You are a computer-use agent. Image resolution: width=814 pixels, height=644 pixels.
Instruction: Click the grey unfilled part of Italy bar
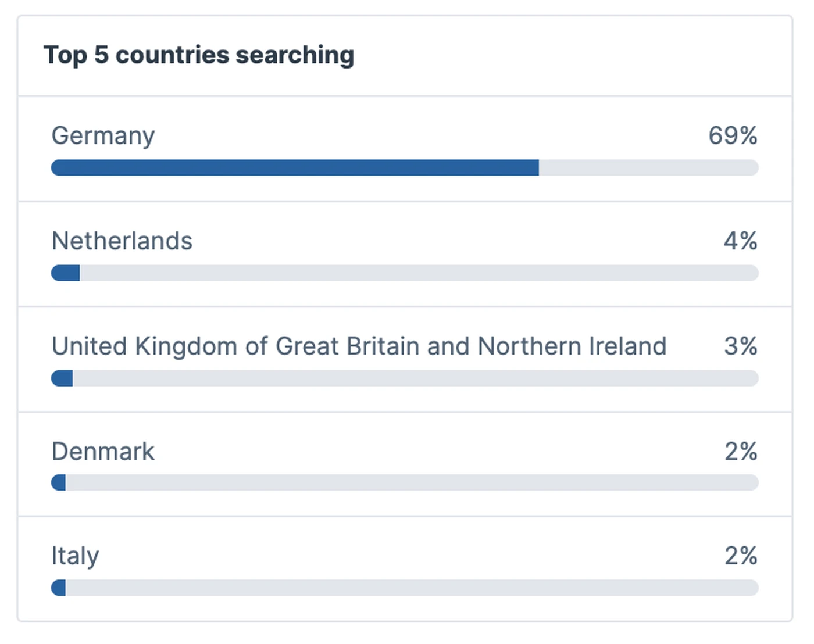[x=412, y=588]
